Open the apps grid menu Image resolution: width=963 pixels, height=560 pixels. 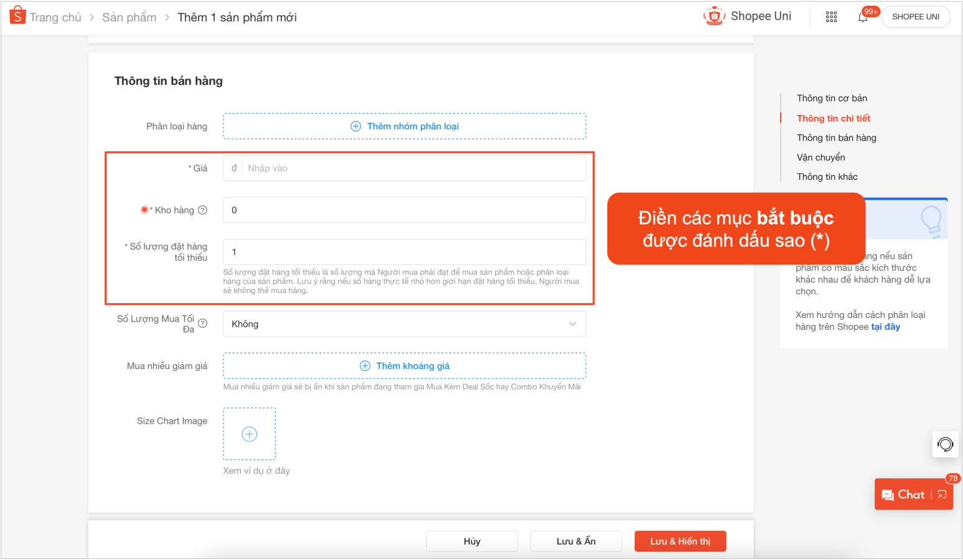point(831,17)
